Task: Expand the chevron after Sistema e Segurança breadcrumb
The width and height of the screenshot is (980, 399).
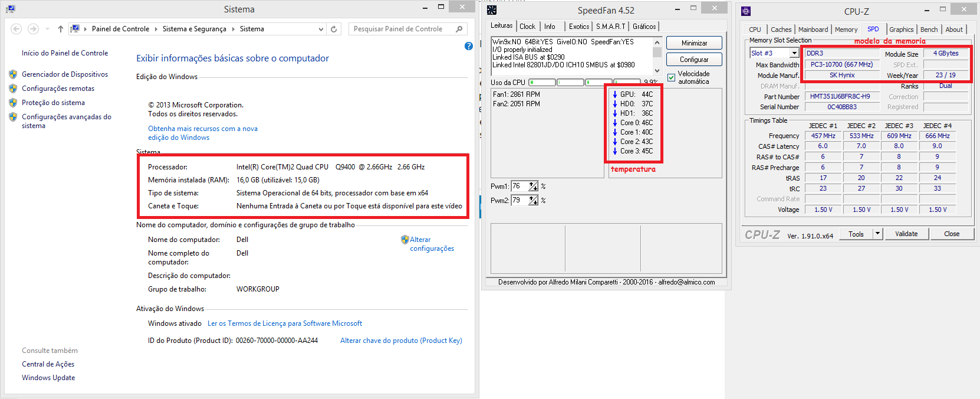Action: click(x=233, y=29)
